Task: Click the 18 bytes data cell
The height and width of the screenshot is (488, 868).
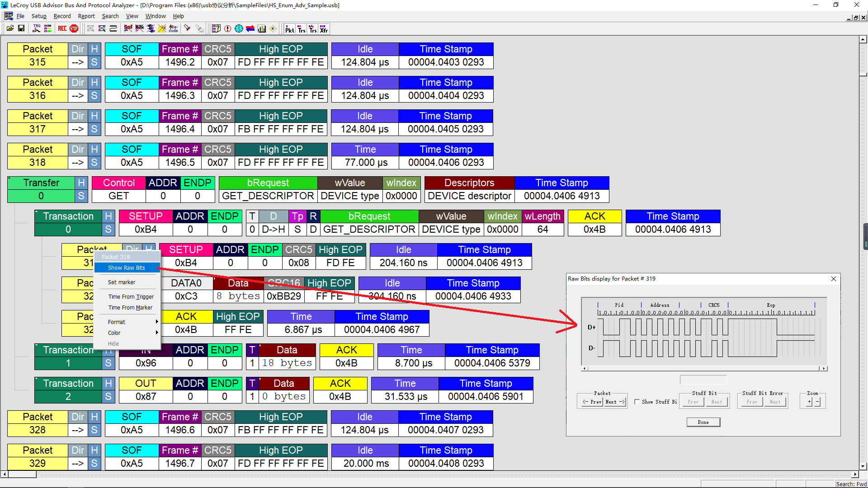Action: pyautogui.click(x=287, y=363)
